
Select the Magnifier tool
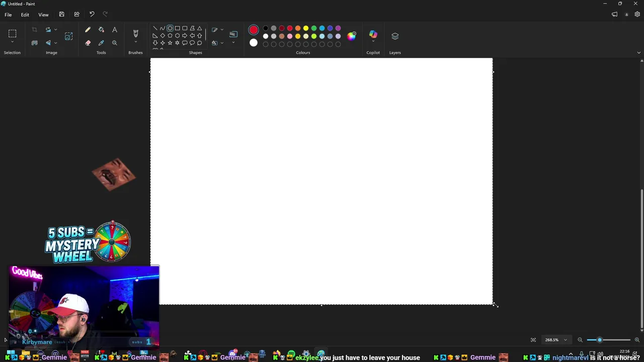115,43
